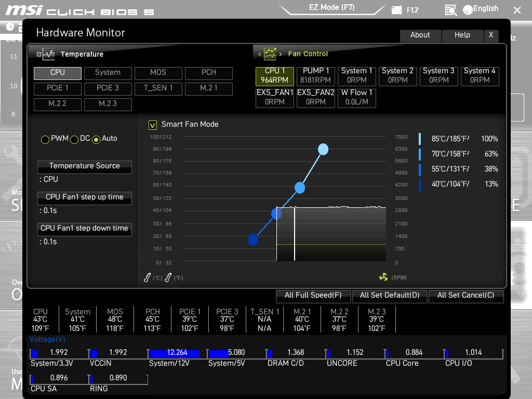Select the Celsius thermometer icon
The image size is (532, 399).
point(147,277)
